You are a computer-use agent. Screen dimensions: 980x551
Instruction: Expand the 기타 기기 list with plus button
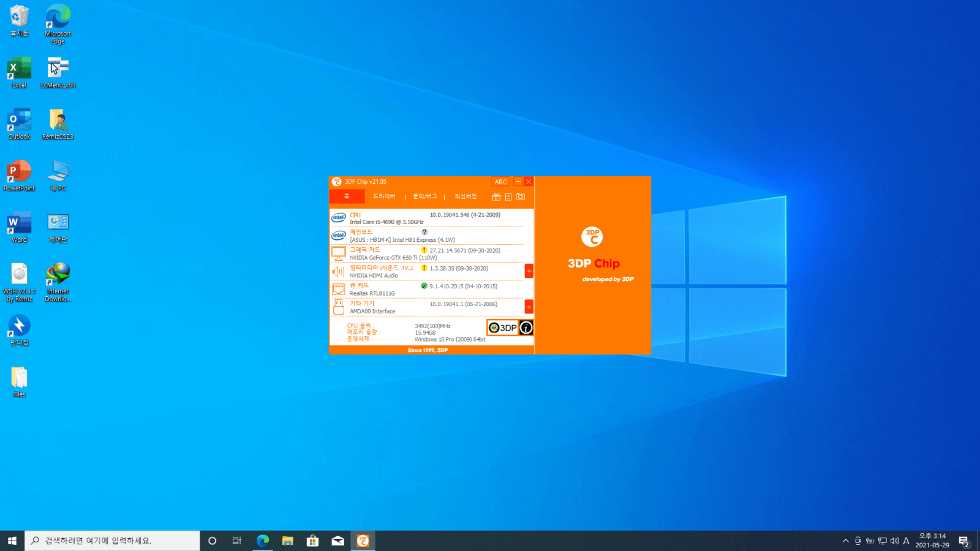click(x=529, y=307)
